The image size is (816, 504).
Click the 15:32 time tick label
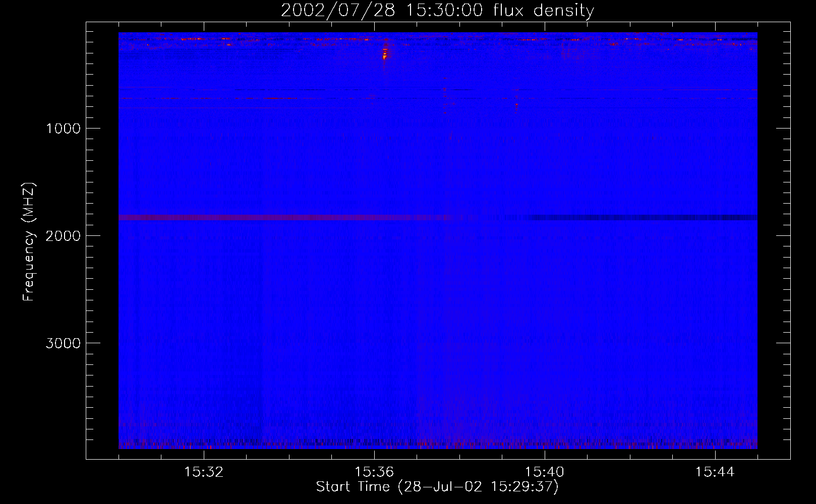tap(204, 472)
